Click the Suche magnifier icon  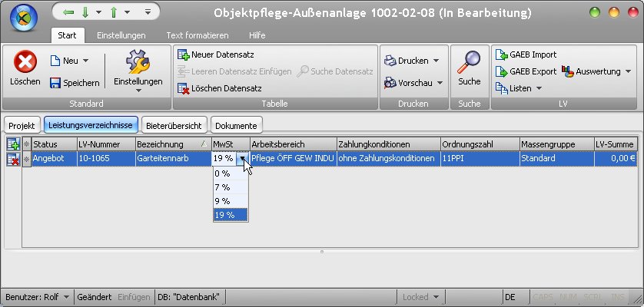[469, 61]
